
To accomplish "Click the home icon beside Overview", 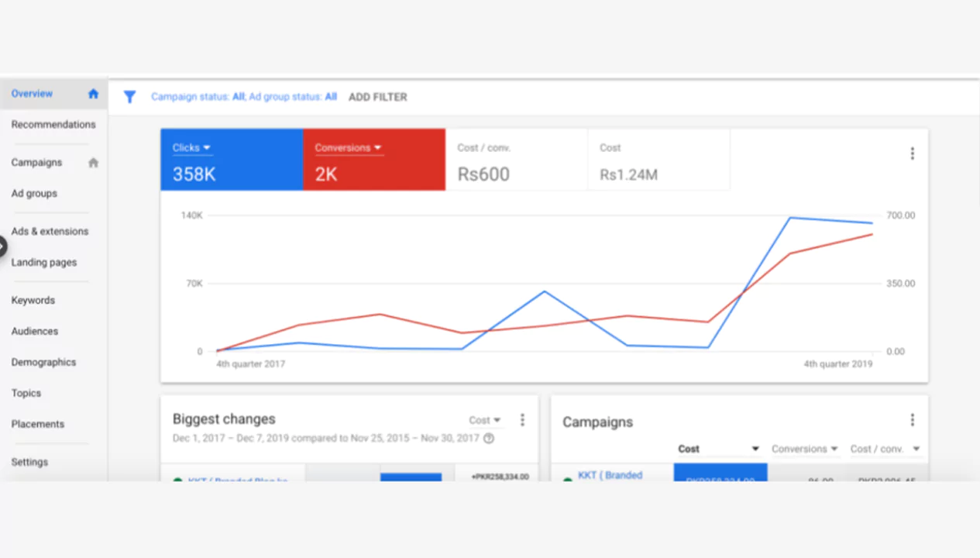I will pos(93,94).
